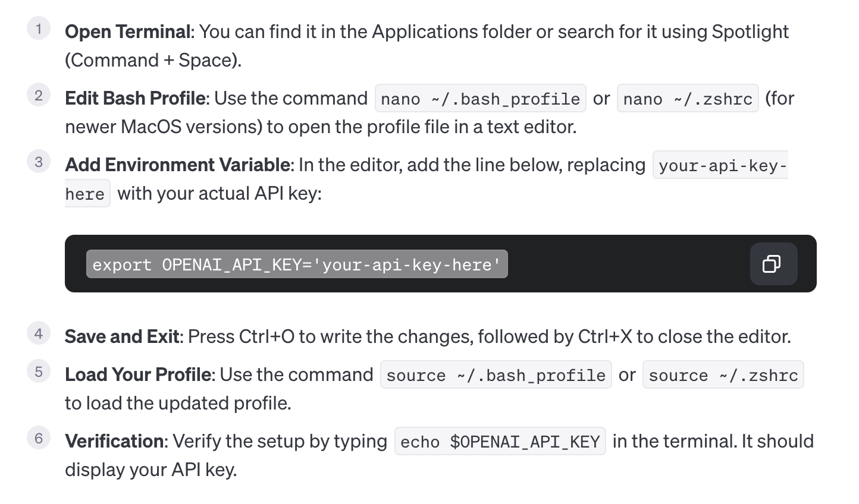Viewport: 859px width, 504px height.
Task: Click the step 5 number badge
Action: 39,371
